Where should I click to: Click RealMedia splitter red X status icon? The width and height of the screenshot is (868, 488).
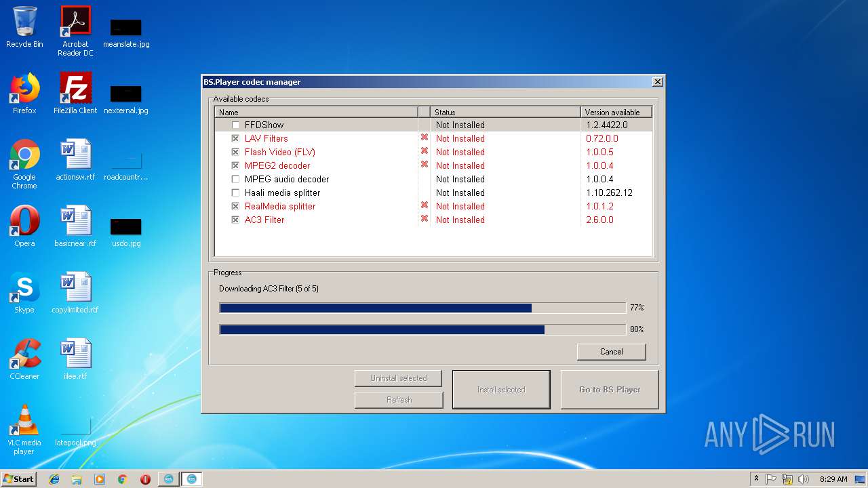[x=425, y=205]
